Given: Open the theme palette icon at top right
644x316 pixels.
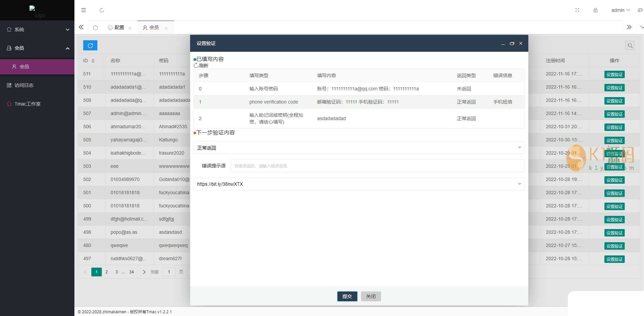Looking at the screenshot, I should pos(640,10).
